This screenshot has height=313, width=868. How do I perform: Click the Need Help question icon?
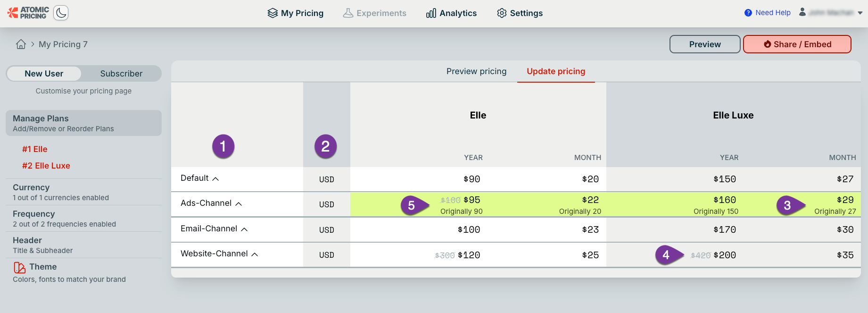click(748, 13)
